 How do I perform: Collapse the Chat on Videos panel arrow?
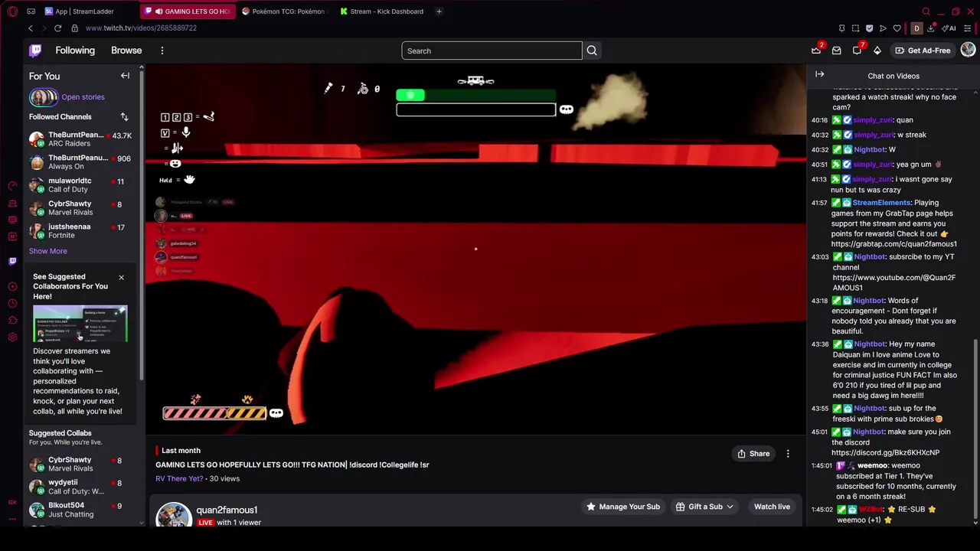819,74
